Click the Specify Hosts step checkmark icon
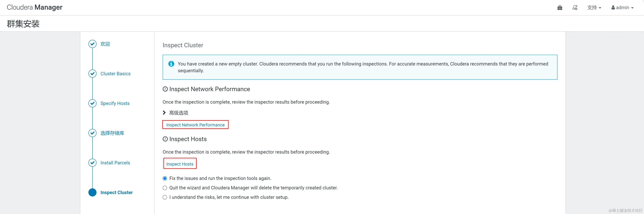Screen dimensions: 644x214 92,103
